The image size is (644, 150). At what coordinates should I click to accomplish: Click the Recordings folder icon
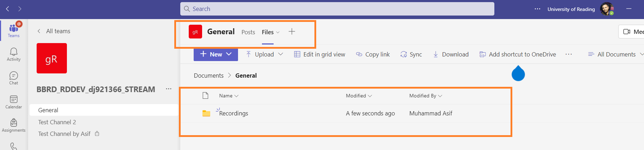206,113
